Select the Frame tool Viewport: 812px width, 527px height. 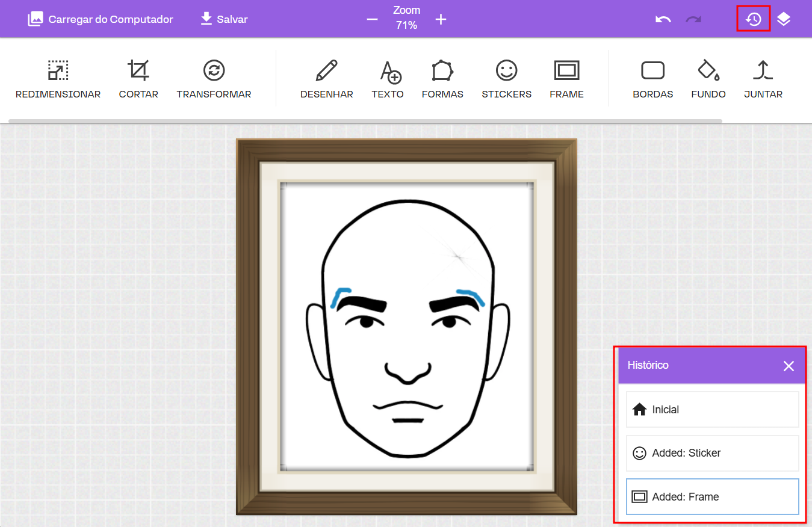click(566, 79)
